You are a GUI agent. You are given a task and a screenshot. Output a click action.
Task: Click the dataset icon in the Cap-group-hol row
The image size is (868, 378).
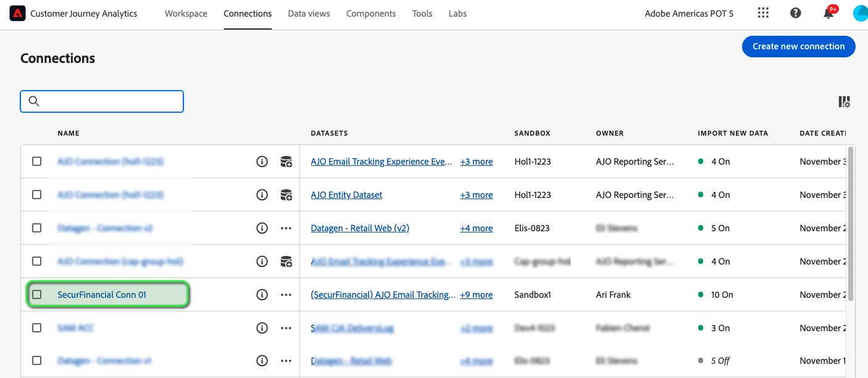[x=286, y=261]
